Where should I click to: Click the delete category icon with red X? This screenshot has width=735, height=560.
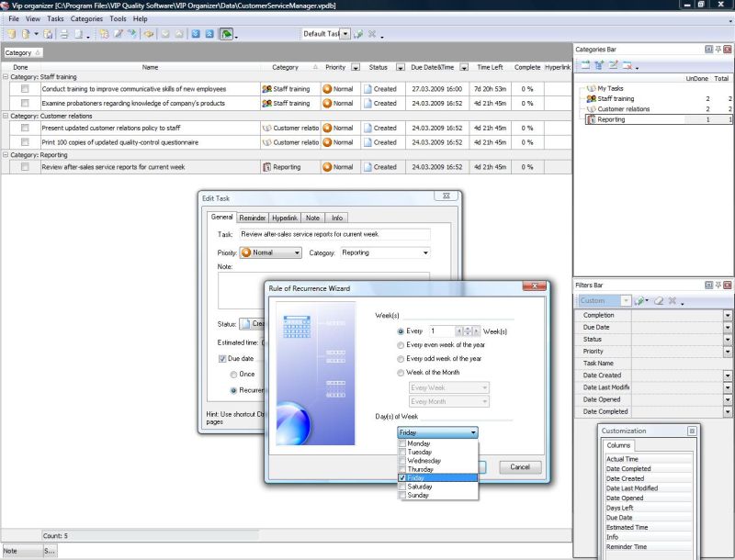[x=627, y=66]
